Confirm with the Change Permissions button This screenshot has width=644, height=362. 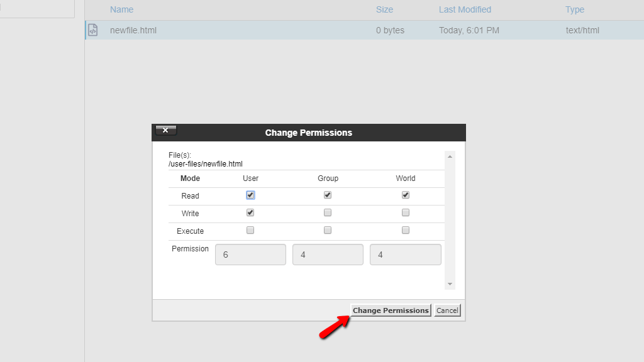pyautogui.click(x=391, y=310)
